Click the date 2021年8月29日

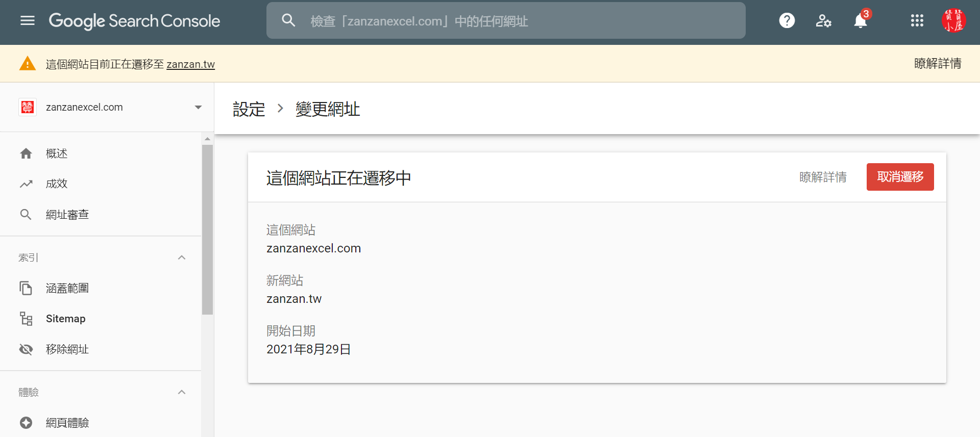tap(308, 349)
